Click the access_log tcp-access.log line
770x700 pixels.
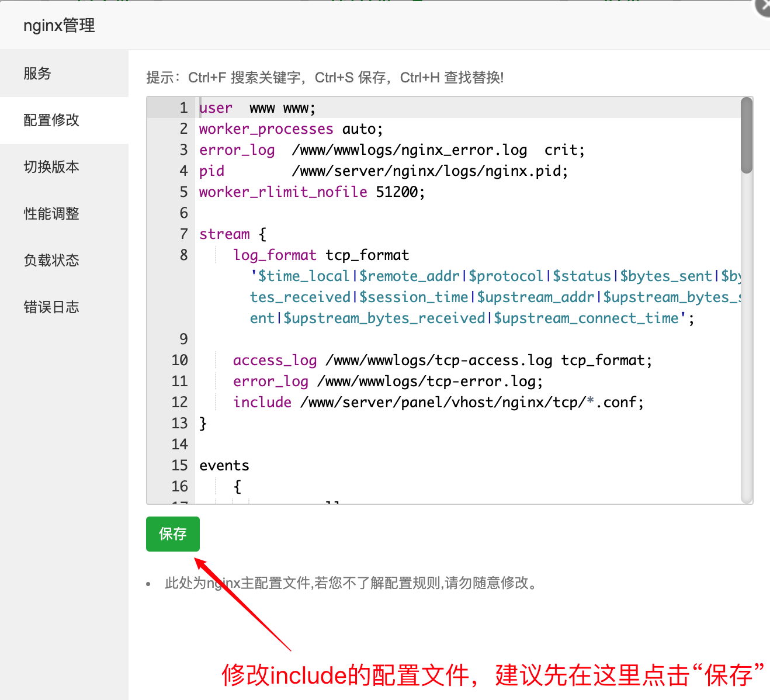pyautogui.click(x=442, y=361)
